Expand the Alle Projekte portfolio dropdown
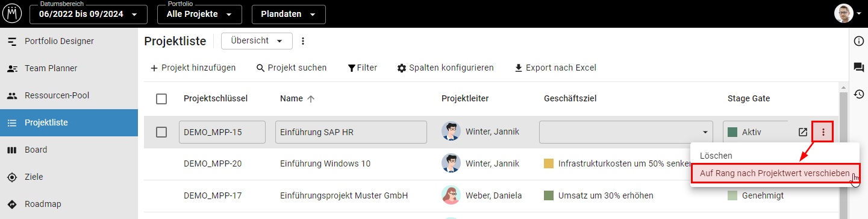Screen dimensions: 868x219 tap(200, 14)
